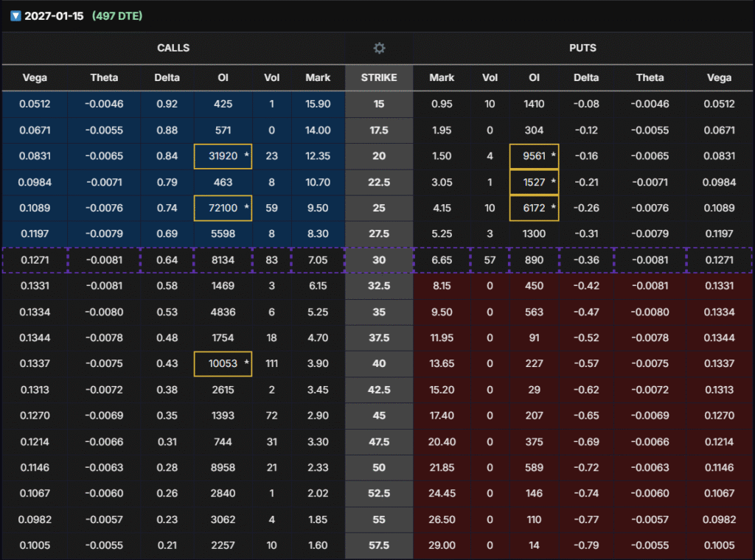Sort by the STRIKE column header
Image resolution: width=755 pixels, height=560 pixels.
(x=379, y=77)
